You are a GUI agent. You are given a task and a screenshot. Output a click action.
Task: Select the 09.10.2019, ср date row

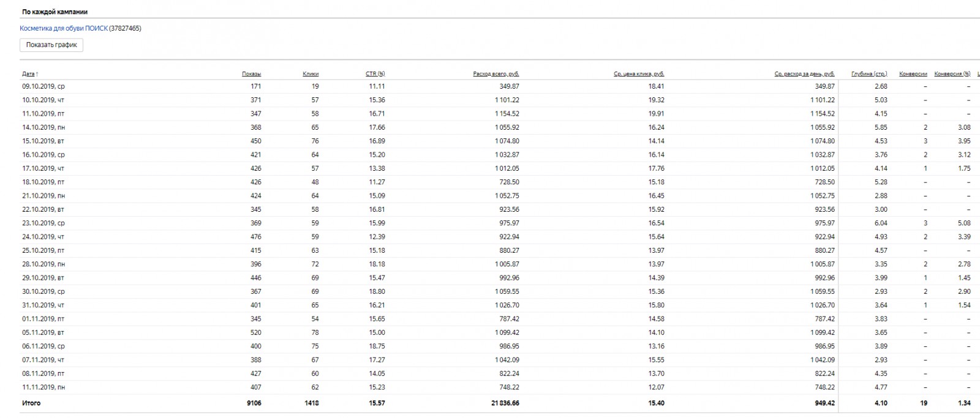coord(43,86)
